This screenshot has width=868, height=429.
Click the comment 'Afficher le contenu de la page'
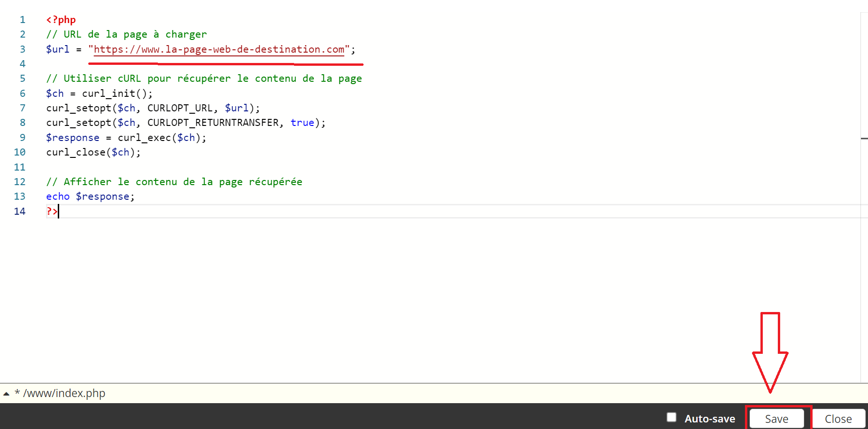coord(174,182)
